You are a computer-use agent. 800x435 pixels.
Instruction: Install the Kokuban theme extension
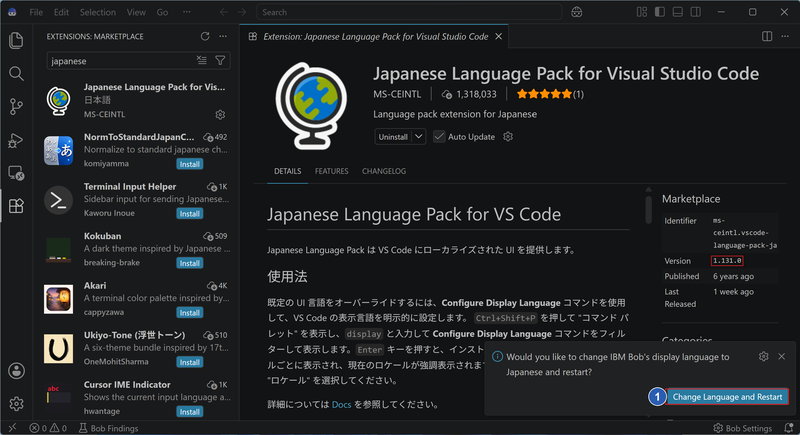coord(190,263)
